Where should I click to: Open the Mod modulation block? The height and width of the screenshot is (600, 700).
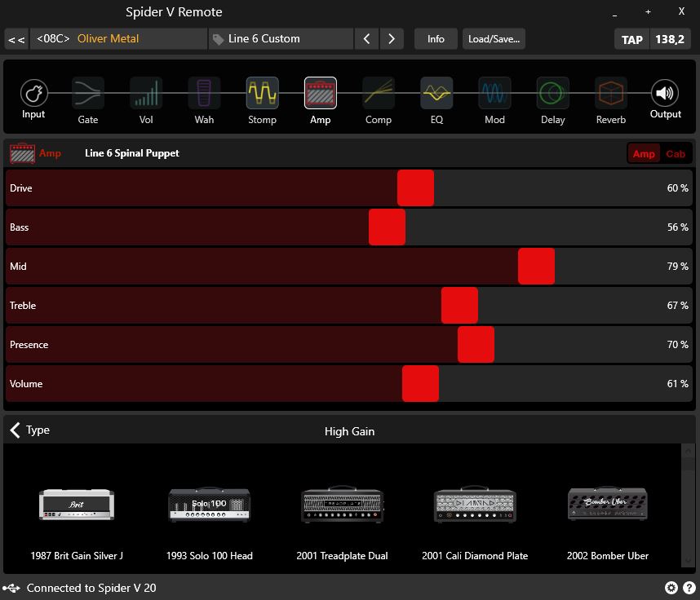pyautogui.click(x=494, y=93)
